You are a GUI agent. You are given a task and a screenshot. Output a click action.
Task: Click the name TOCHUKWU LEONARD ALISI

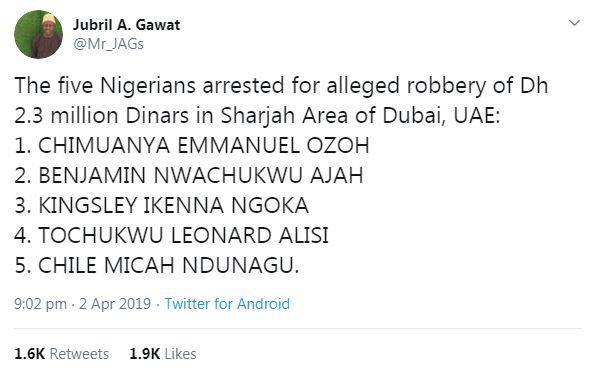[x=184, y=236]
